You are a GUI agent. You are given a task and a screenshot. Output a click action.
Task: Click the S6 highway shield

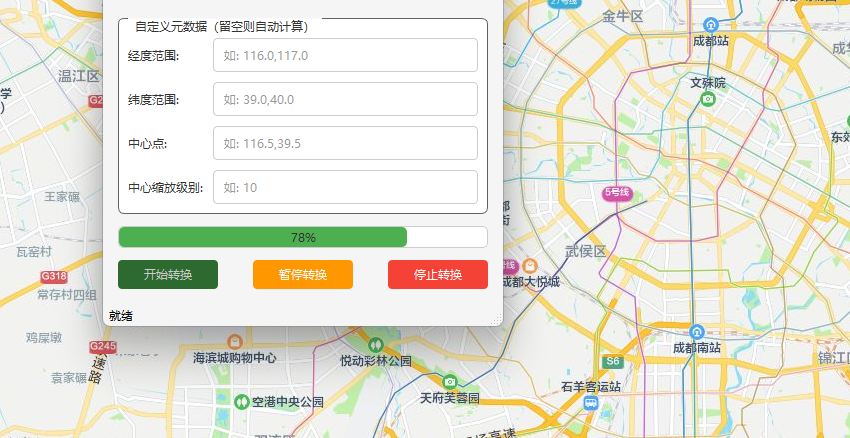coord(613,362)
